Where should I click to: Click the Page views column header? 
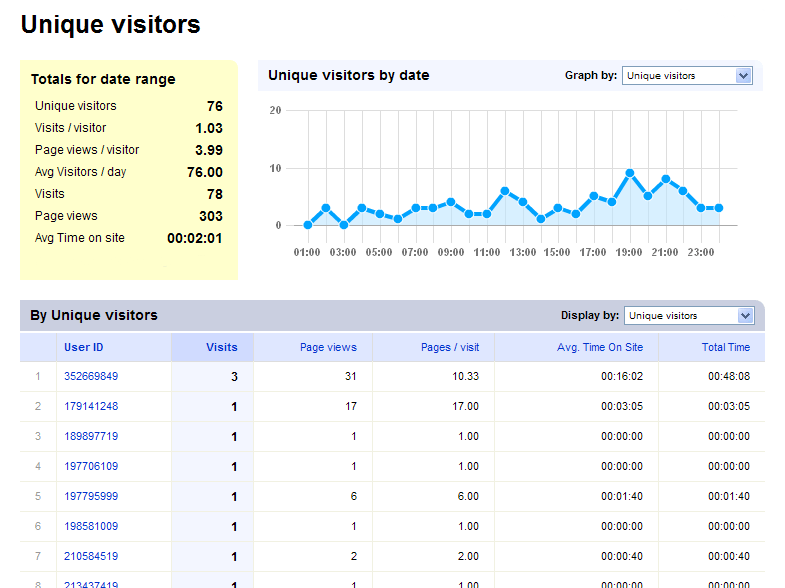[x=328, y=347]
